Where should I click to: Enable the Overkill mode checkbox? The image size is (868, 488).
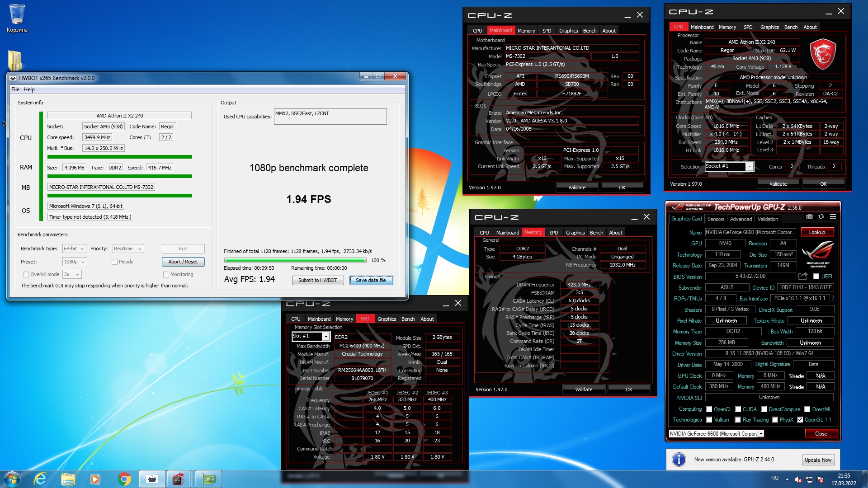point(26,274)
